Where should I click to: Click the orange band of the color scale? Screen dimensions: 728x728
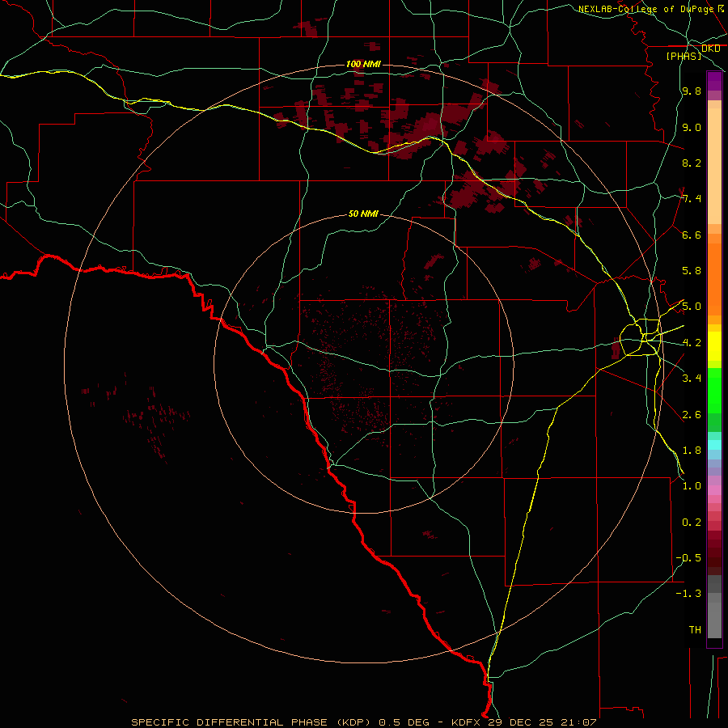tap(714, 278)
